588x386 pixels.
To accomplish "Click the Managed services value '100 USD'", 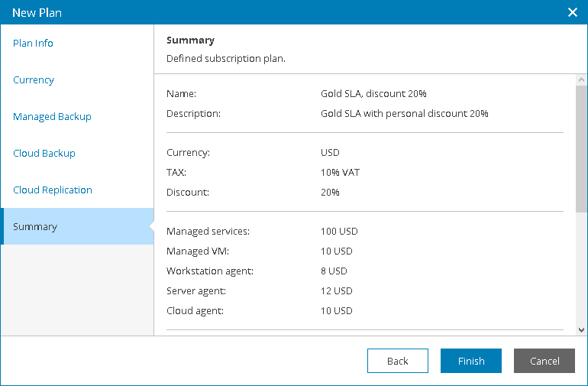I will click(x=339, y=232).
